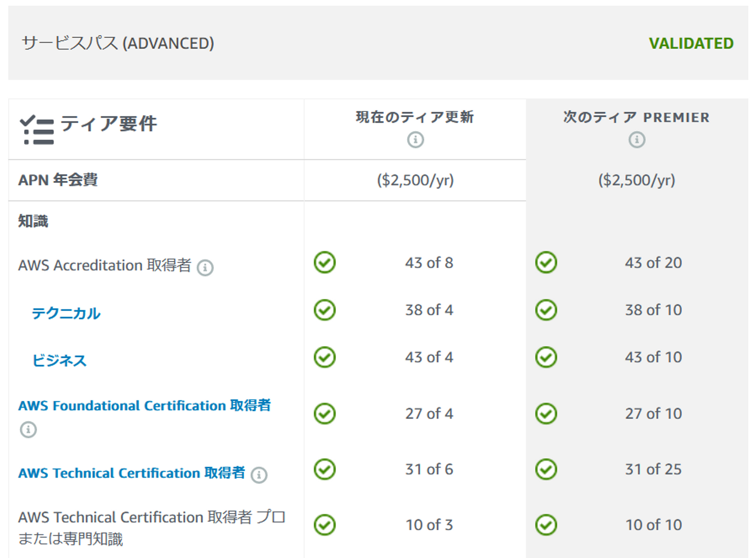
Task: Click info icon below AWS Foundational Certification 取得者
Action: point(28,429)
